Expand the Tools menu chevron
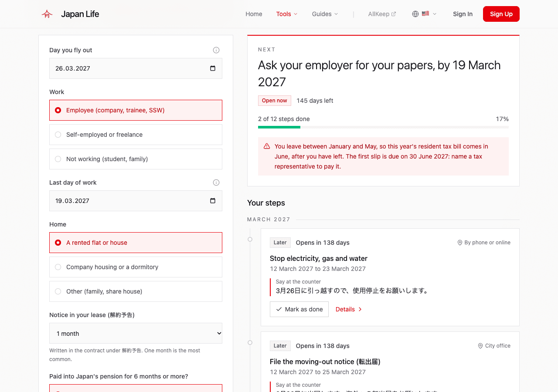The width and height of the screenshot is (558, 392). 296,14
